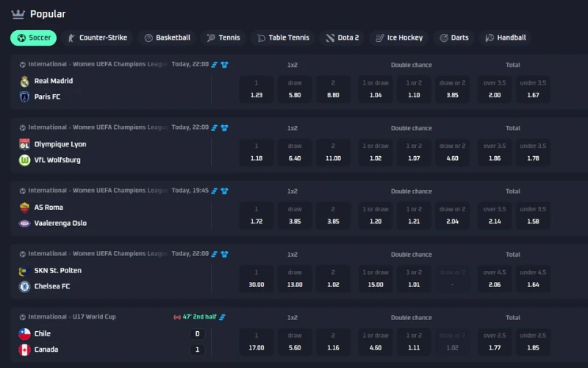
Task: Choose Chelsea FC win odds 1.02
Action: (332, 279)
